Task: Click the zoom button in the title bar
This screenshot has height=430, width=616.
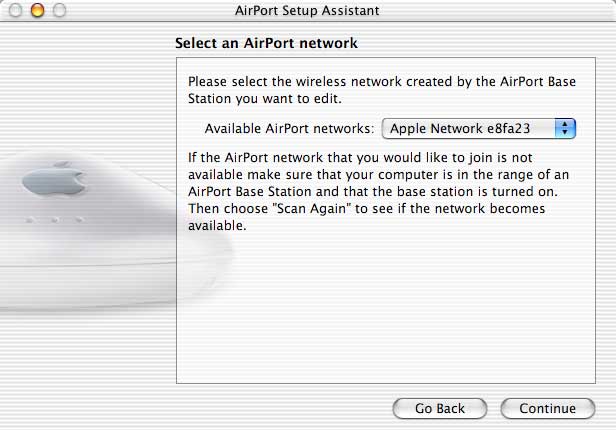Action: [x=60, y=11]
